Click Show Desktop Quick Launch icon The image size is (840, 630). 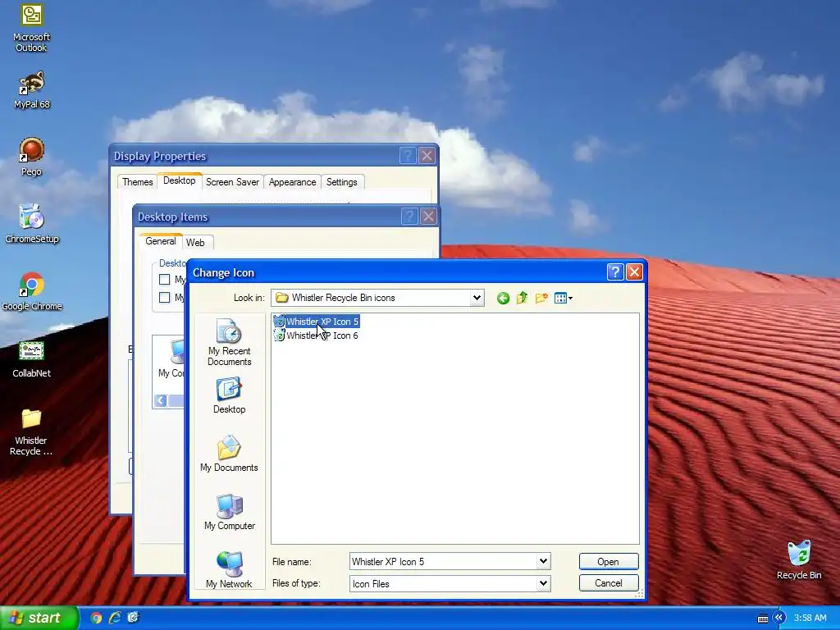[x=134, y=618]
